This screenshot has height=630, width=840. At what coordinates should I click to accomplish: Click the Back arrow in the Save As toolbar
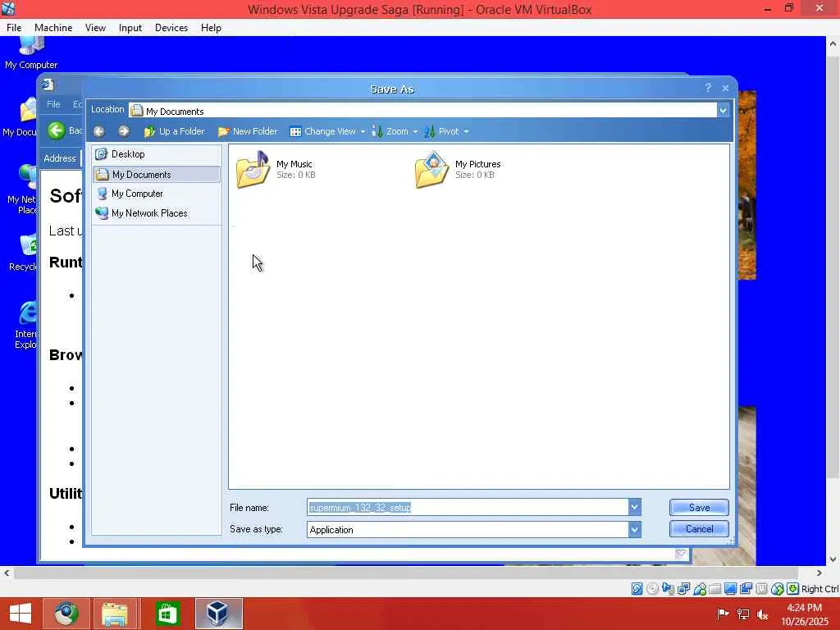pyautogui.click(x=99, y=131)
